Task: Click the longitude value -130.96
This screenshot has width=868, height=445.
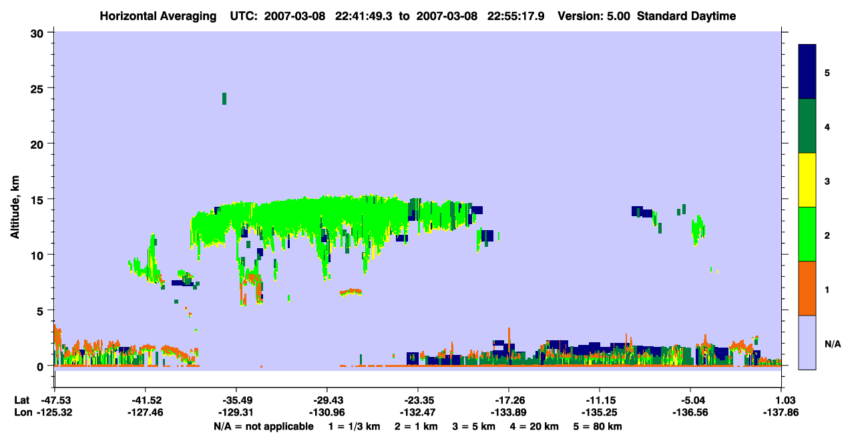Action: tap(327, 413)
